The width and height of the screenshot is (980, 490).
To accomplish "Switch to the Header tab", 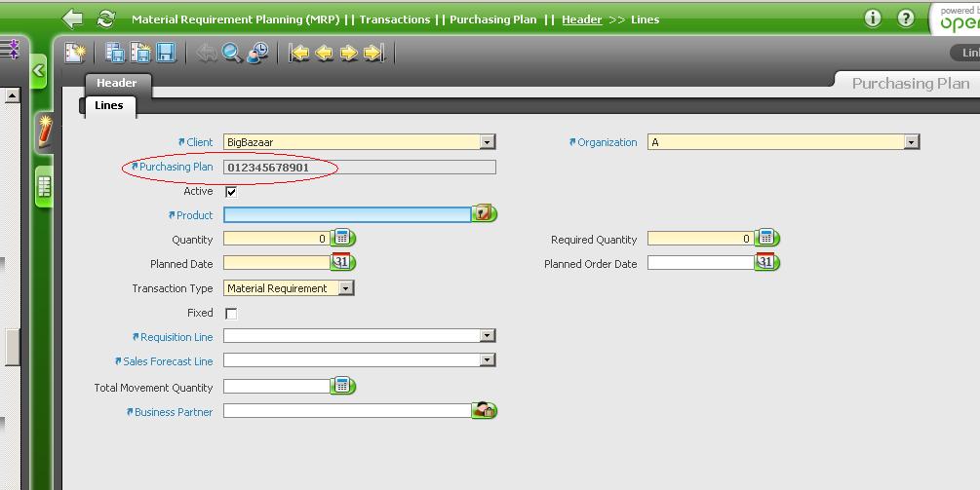I will pos(116,83).
